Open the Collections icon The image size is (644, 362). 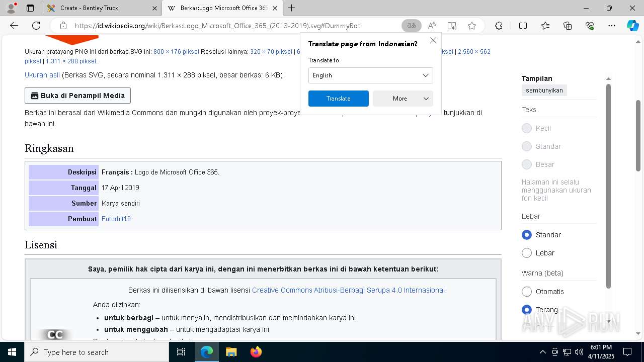coord(568,26)
